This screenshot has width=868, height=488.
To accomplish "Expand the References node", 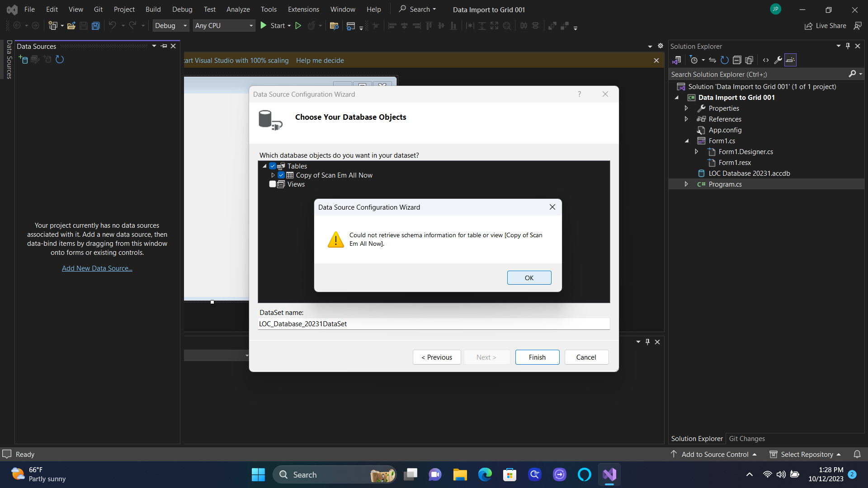I will point(687,119).
